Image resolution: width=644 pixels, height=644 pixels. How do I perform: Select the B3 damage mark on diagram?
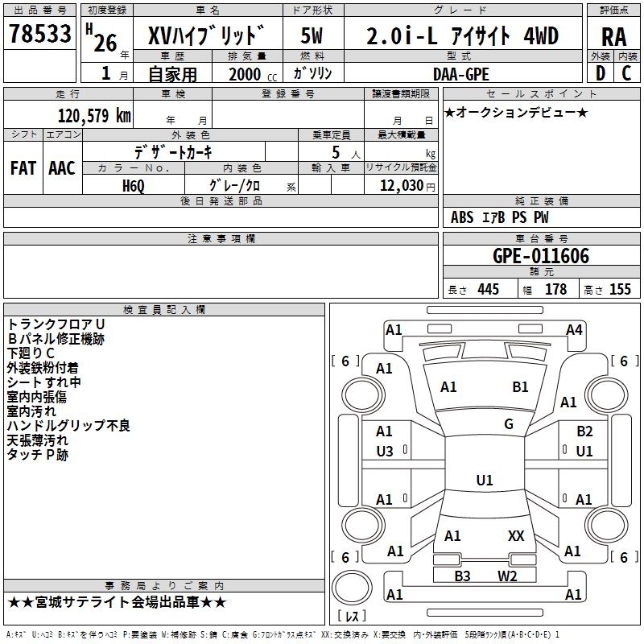tap(462, 576)
